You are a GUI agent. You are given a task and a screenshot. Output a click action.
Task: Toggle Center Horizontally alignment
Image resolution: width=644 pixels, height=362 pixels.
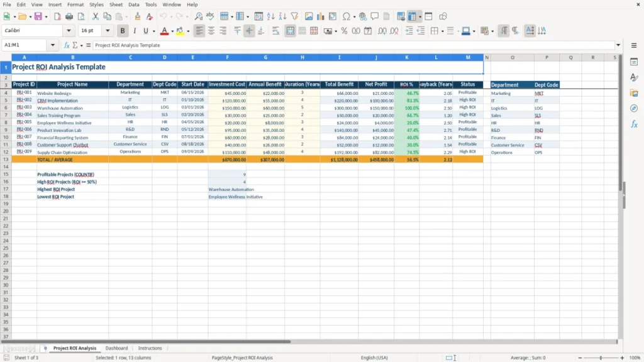click(x=211, y=31)
